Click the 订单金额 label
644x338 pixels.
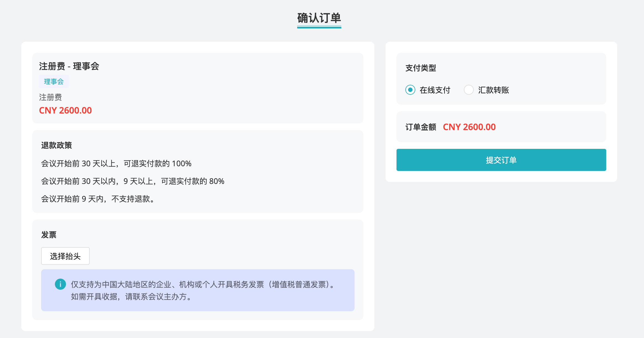[421, 127]
